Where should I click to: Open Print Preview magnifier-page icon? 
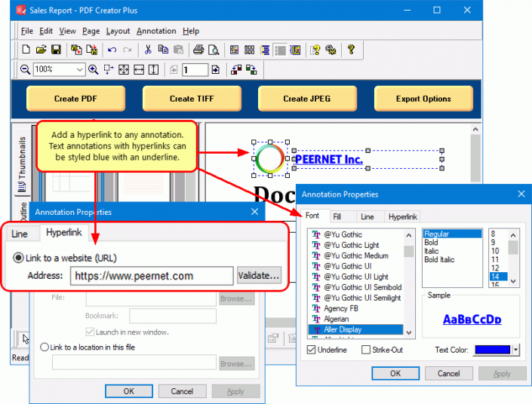[x=214, y=50]
